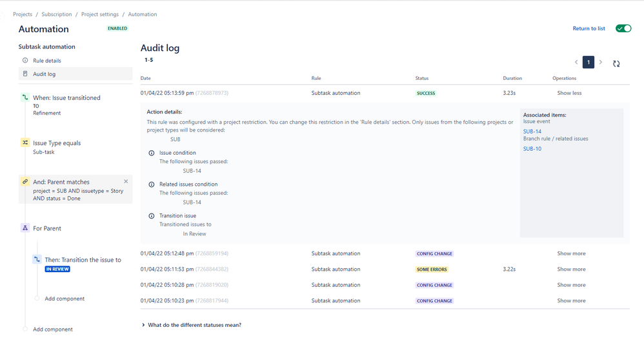Click the ENABLED badge
Viewport: 644px width, 343px height.
click(117, 28)
